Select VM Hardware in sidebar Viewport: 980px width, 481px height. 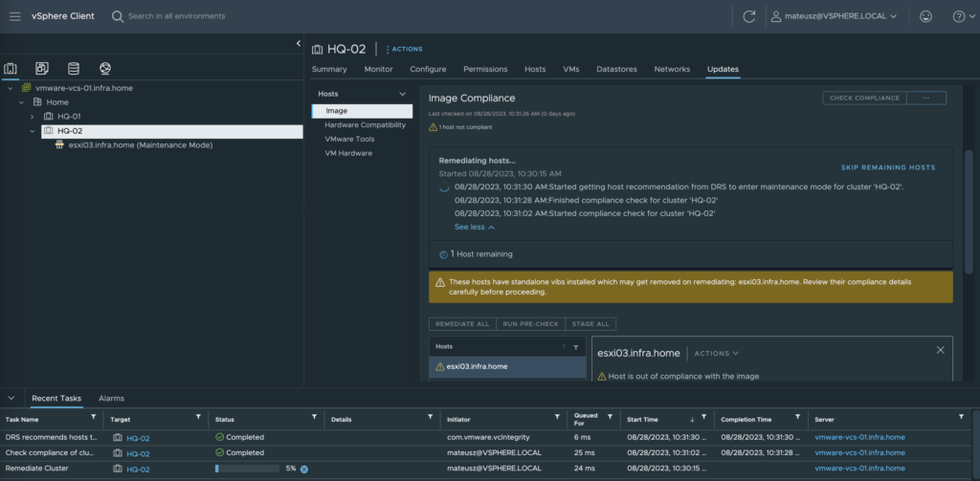click(348, 153)
